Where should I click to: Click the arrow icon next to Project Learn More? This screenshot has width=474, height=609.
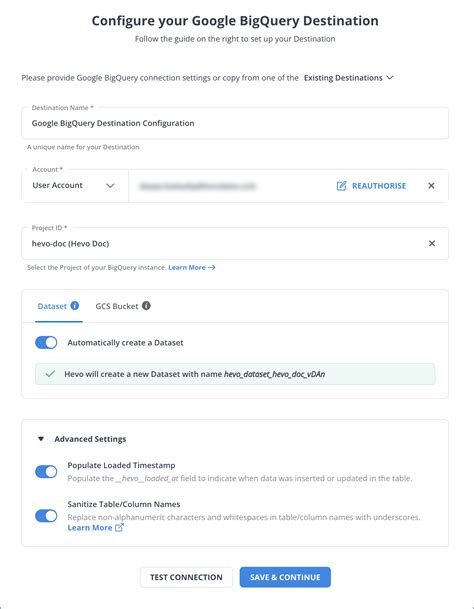[211, 267]
